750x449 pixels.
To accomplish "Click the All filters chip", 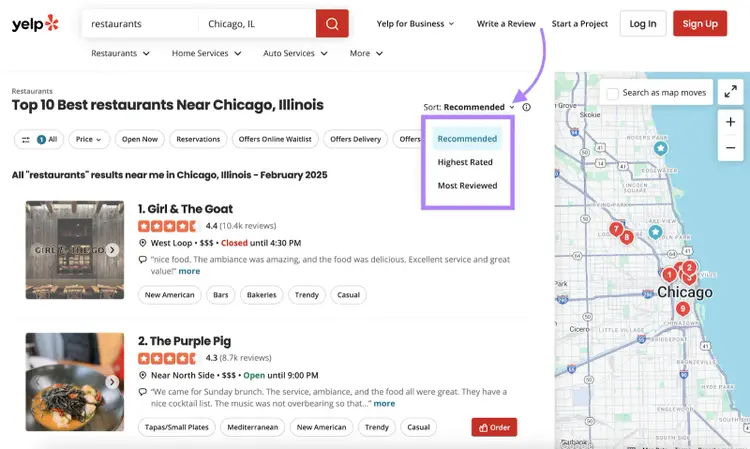I will (x=39, y=139).
